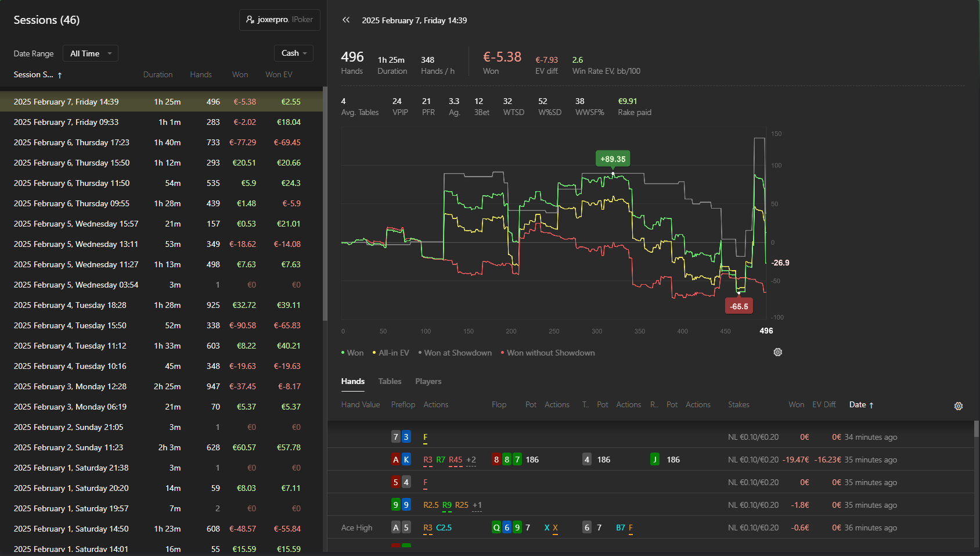Select session February 3, Monday 12:28

(x=161, y=386)
